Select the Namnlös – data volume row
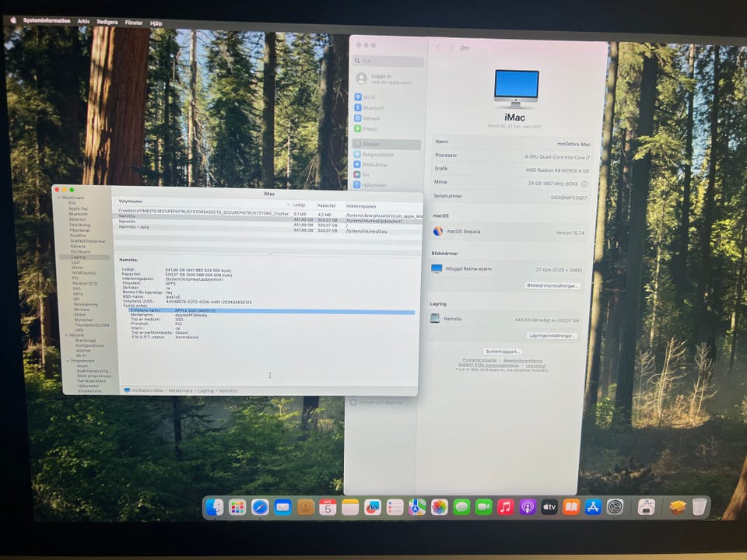Image resolution: width=747 pixels, height=560 pixels. pyautogui.click(x=268, y=228)
